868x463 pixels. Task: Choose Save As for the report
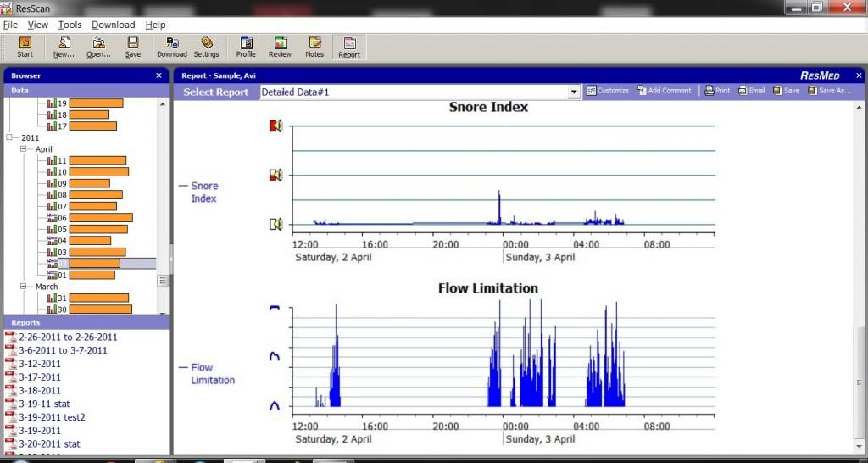click(829, 91)
